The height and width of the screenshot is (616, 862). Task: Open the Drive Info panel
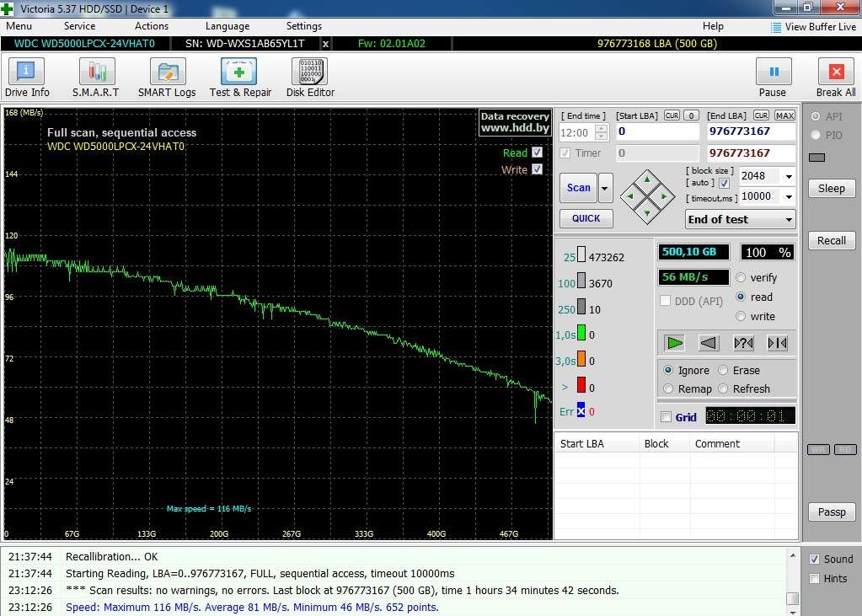point(27,72)
